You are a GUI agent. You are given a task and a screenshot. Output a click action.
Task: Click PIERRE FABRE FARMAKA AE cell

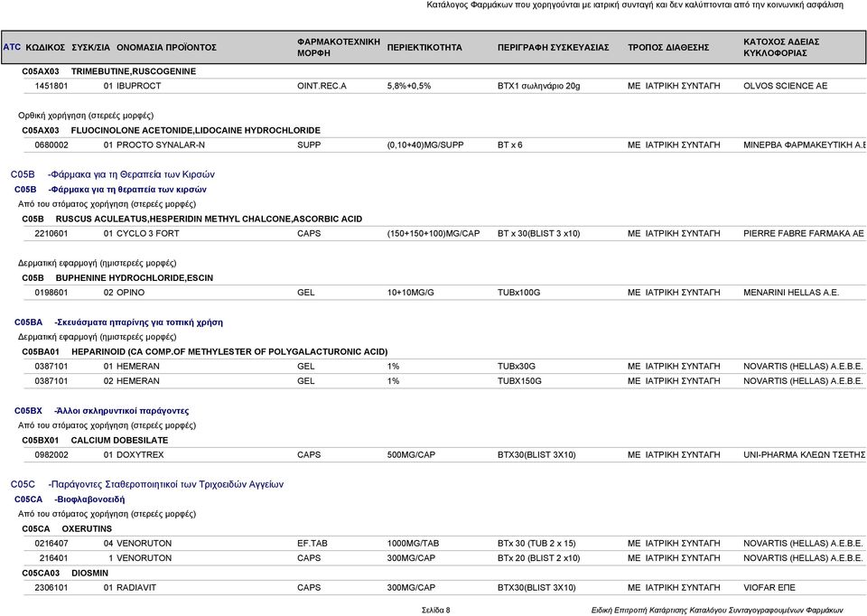(803, 233)
